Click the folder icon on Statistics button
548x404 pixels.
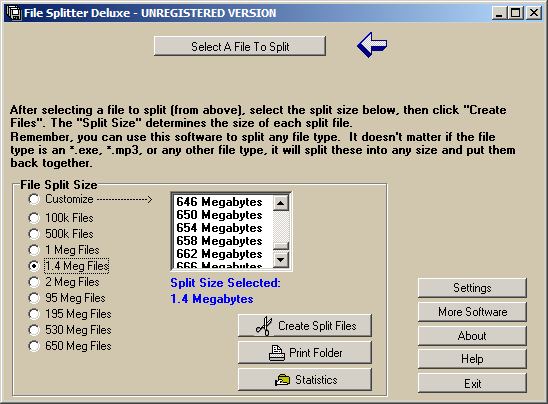(x=282, y=380)
